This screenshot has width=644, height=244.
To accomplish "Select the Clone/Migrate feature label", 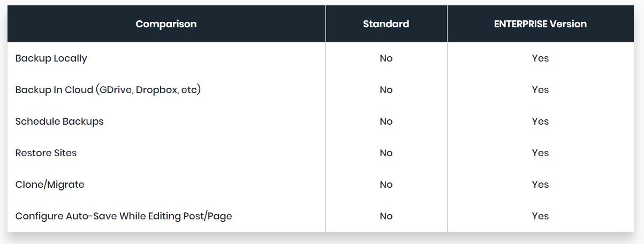I will (50, 185).
